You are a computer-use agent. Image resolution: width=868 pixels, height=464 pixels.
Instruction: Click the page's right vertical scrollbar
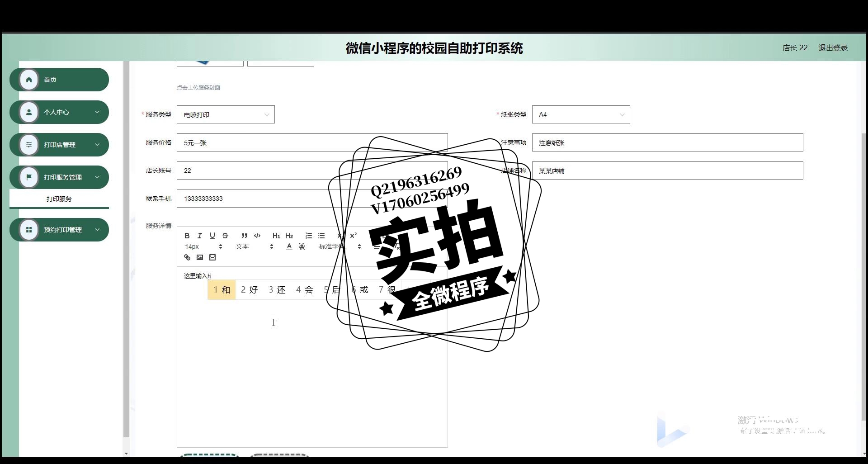point(864,276)
